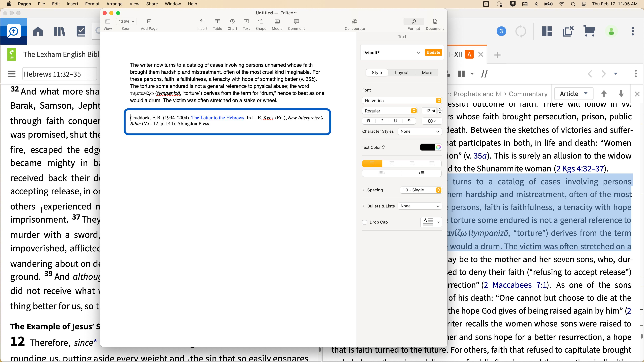Screen dimensions: 644x362
Task: Open the Zoom 125% dropdown
Action: click(x=126, y=21)
